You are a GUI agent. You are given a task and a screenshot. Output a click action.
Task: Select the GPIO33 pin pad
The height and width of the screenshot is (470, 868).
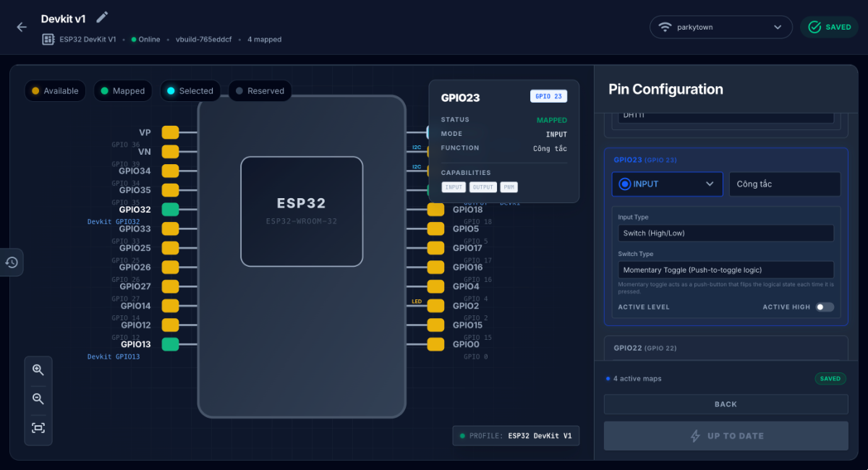click(170, 228)
